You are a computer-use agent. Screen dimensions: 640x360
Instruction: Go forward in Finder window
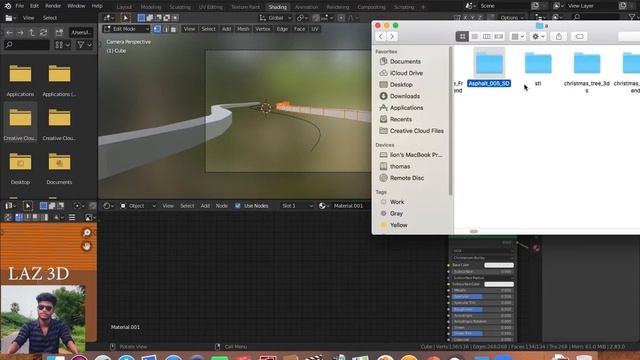(x=392, y=36)
